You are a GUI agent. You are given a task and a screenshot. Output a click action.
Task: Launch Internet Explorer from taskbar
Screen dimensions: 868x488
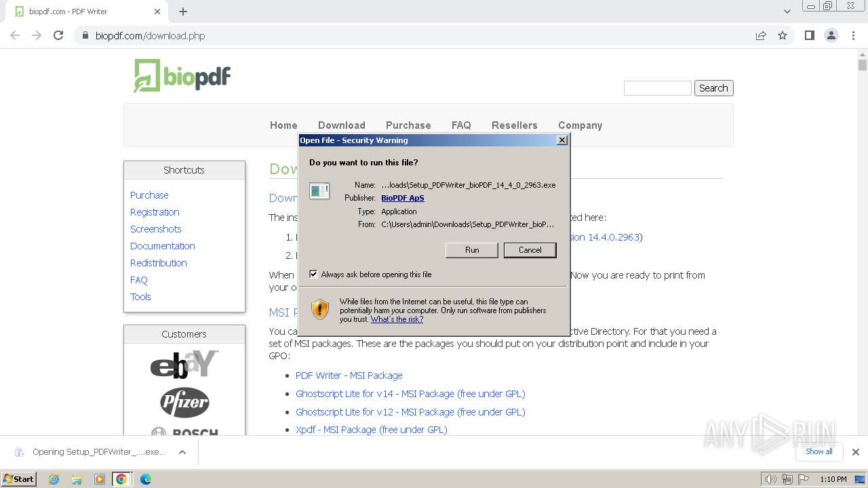[54, 479]
